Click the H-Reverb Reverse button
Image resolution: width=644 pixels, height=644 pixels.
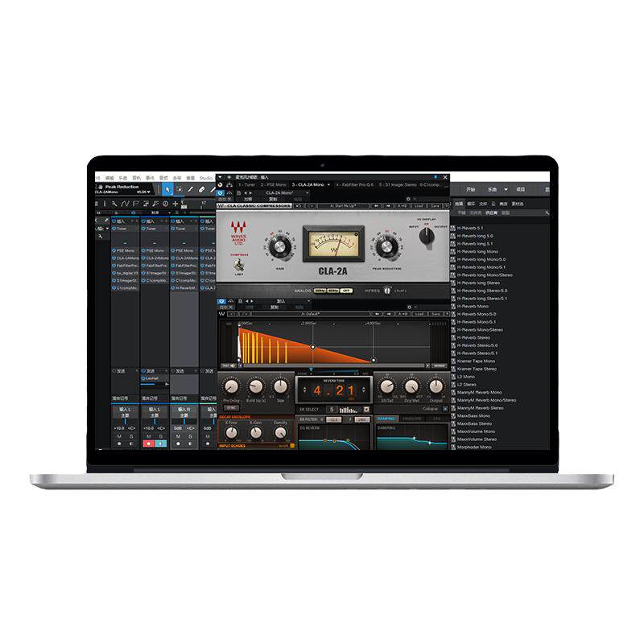coord(439,365)
